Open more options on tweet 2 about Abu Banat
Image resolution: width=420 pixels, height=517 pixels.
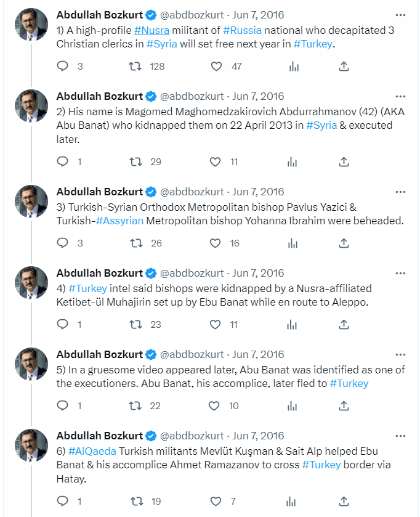400,96
